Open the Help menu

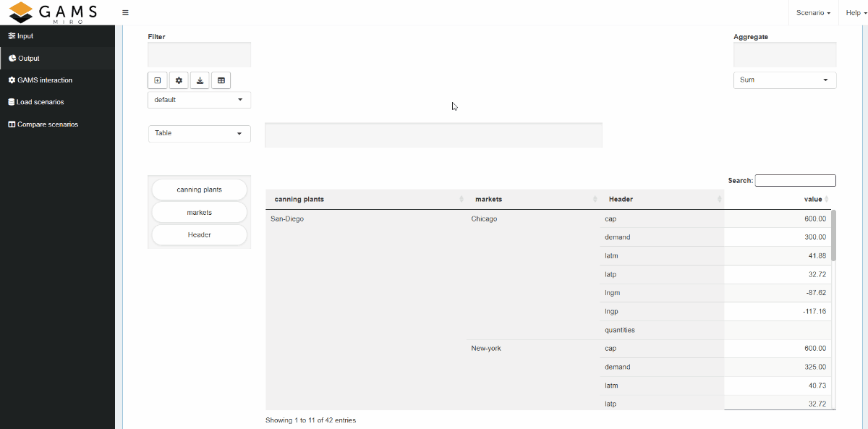(854, 12)
